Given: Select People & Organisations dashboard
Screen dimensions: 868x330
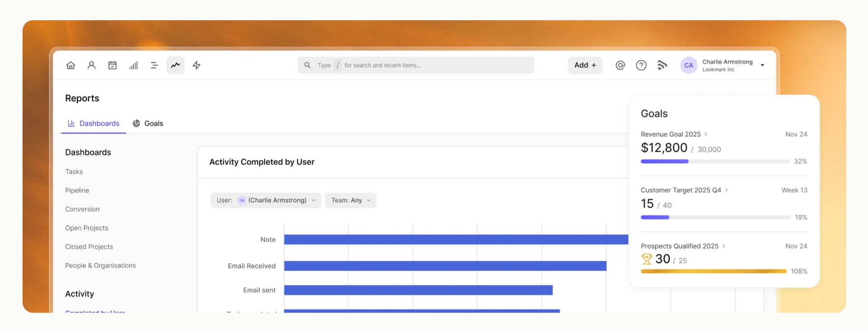Looking at the screenshot, I should click(101, 266).
